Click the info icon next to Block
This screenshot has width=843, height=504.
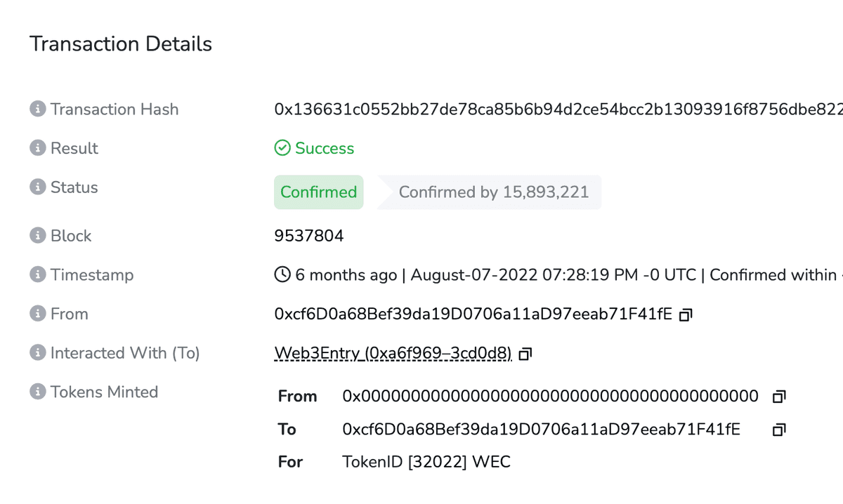pos(37,236)
